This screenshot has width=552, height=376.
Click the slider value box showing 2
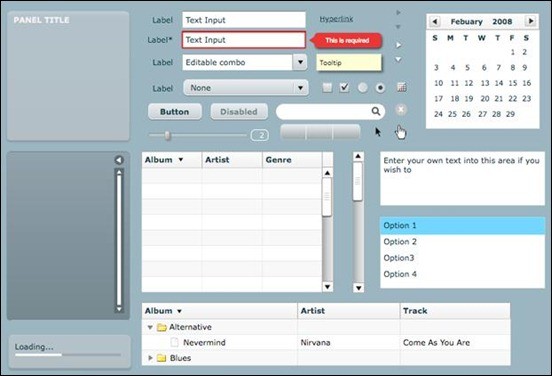pyautogui.click(x=260, y=135)
